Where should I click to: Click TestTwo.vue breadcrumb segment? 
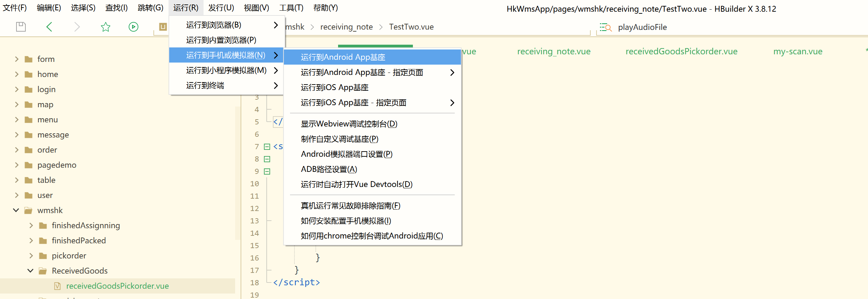pos(411,27)
